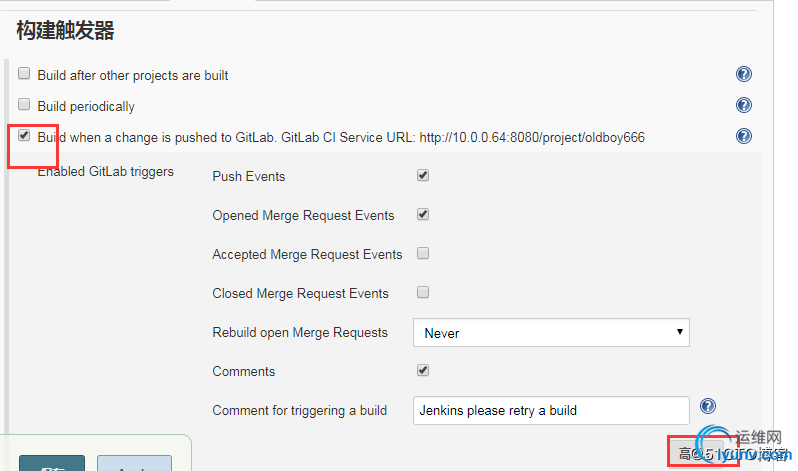Viewport: 798px width, 471px height.
Task: Show help for the GitLab push trigger
Action: click(744, 136)
